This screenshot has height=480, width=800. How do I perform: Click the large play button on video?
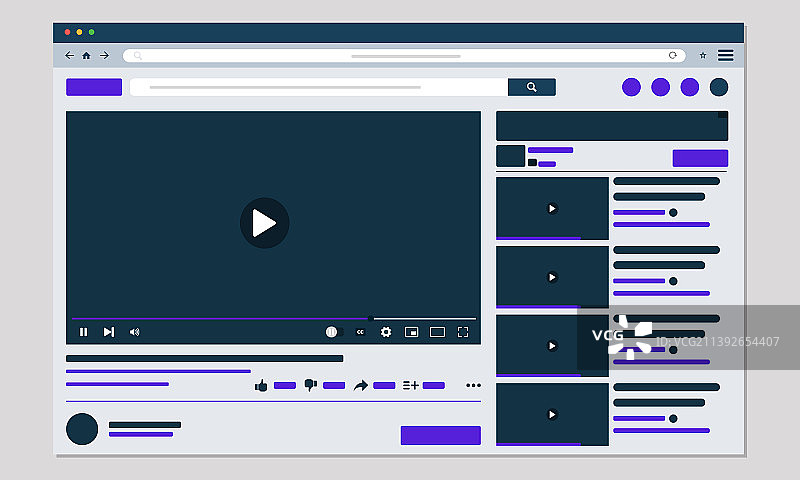point(264,223)
